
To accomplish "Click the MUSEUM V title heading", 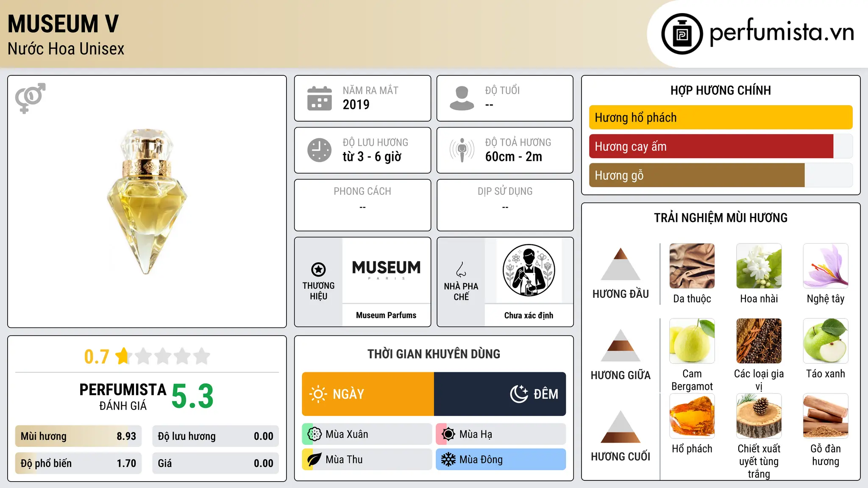I will point(63,24).
